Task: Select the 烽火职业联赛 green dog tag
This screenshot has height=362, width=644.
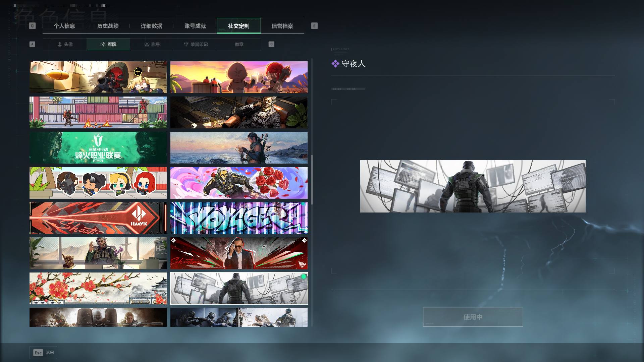Action: (x=98, y=147)
